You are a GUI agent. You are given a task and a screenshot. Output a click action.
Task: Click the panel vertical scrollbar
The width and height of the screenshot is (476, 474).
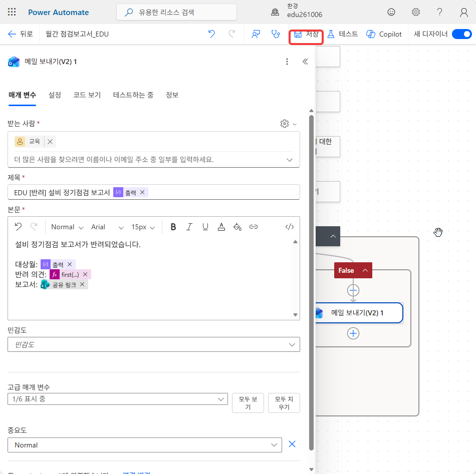[311, 282]
